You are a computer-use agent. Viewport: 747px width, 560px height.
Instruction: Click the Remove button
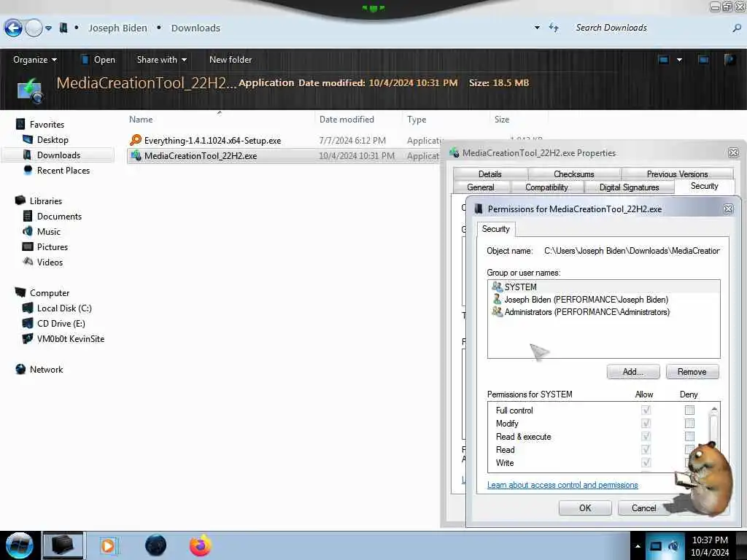pos(692,372)
